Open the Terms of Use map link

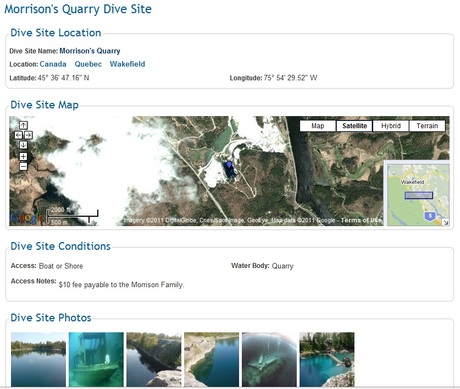pos(361,220)
